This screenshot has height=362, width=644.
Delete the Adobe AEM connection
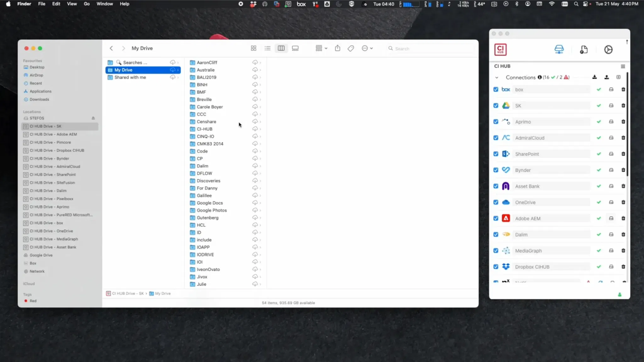click(623, 218)
